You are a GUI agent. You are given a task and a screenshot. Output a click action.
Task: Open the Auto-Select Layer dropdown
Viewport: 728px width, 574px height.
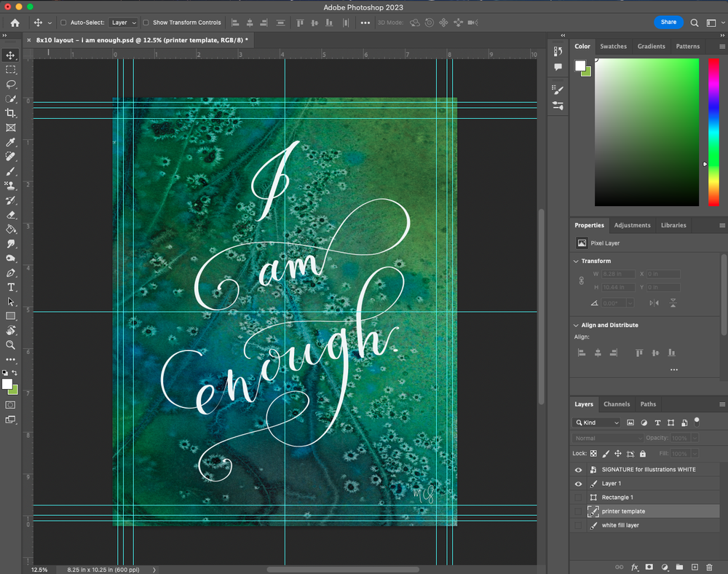(123, 23)
